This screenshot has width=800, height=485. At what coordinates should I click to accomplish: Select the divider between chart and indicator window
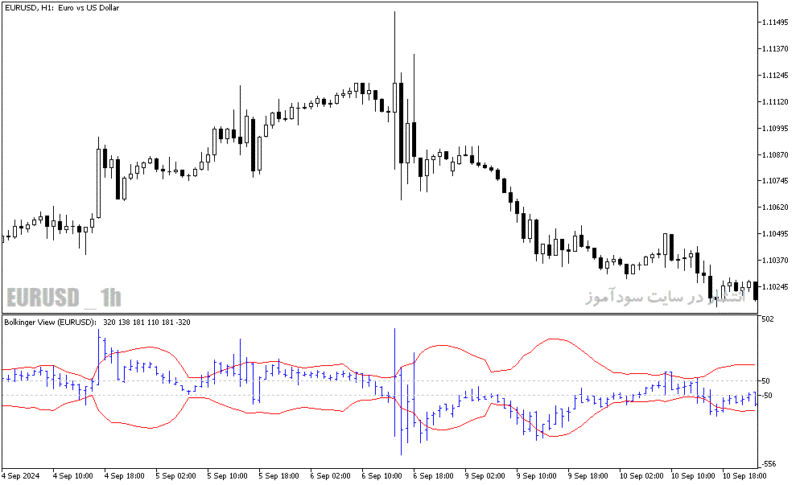tap(380, 314)
